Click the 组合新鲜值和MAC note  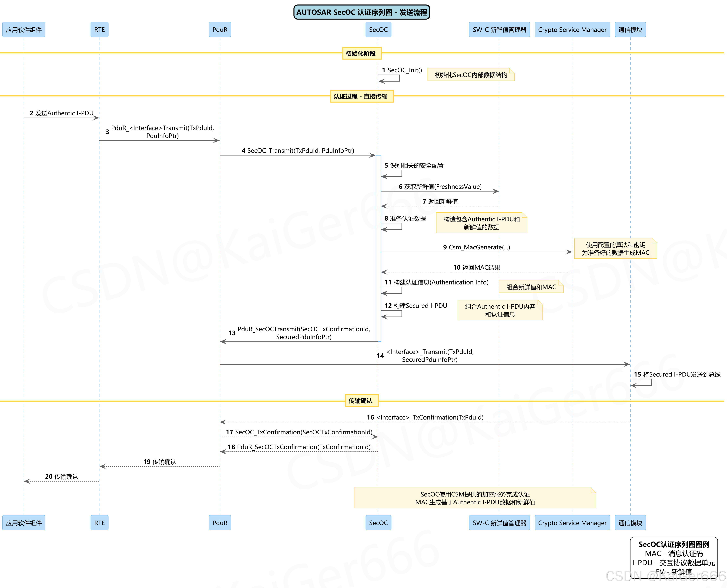pos(531,287)
